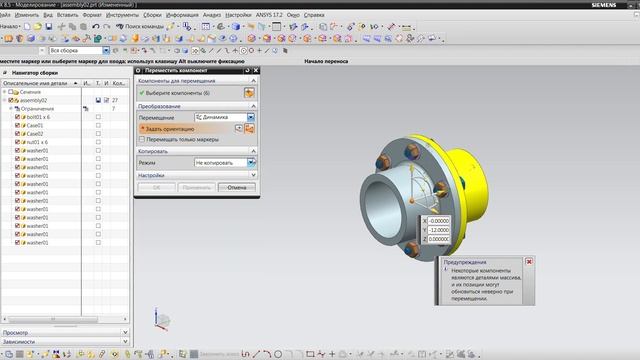Screen dimensions: 640x360
Task: Click the Применить button
Action: coord(196,187)
